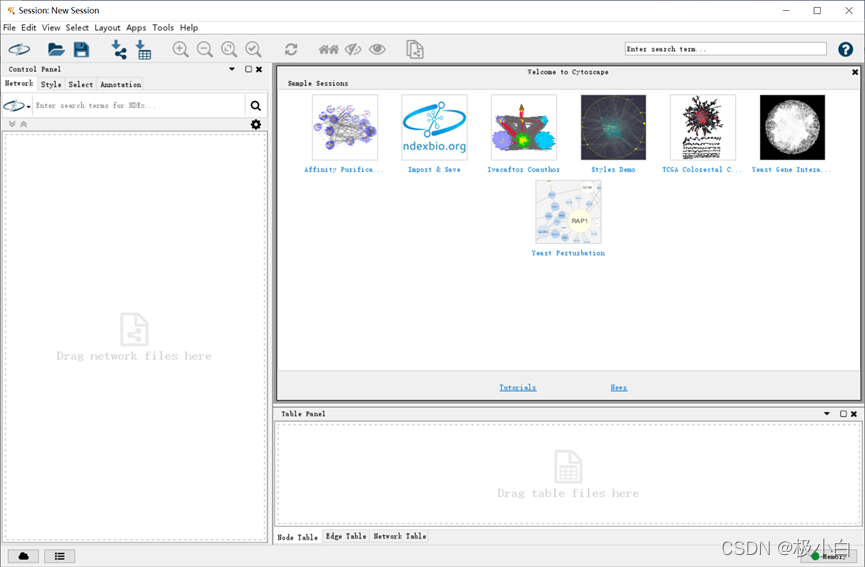Open Yeast Gene Interactions sample thumbnail
This screenshot has height=567, width=865.
(x=792, y=127)
